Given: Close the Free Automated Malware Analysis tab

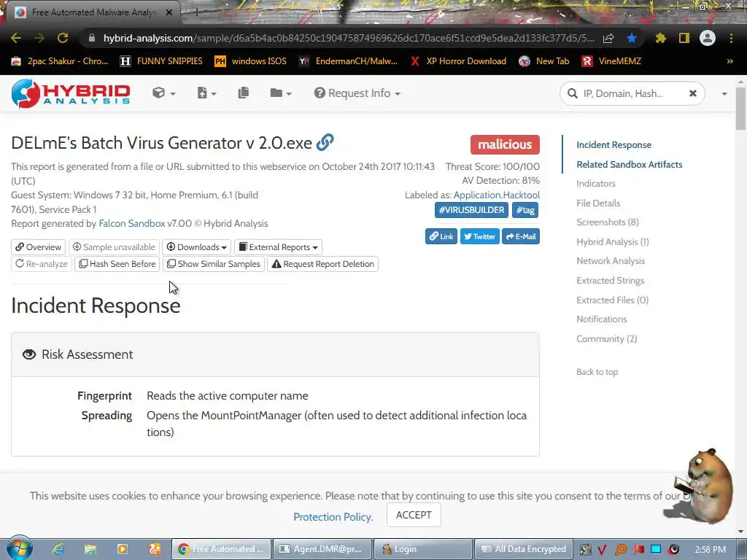Looking at the screenshot, I should (169, 12).
